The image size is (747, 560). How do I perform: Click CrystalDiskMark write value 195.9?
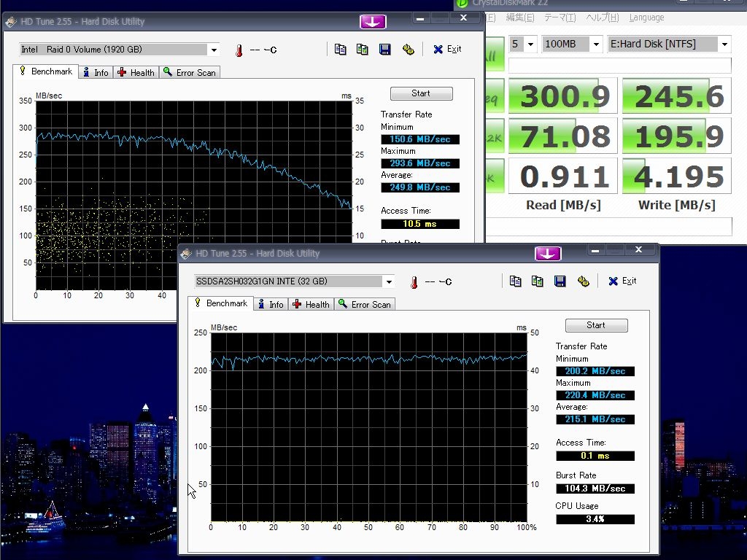pos(677,136)
